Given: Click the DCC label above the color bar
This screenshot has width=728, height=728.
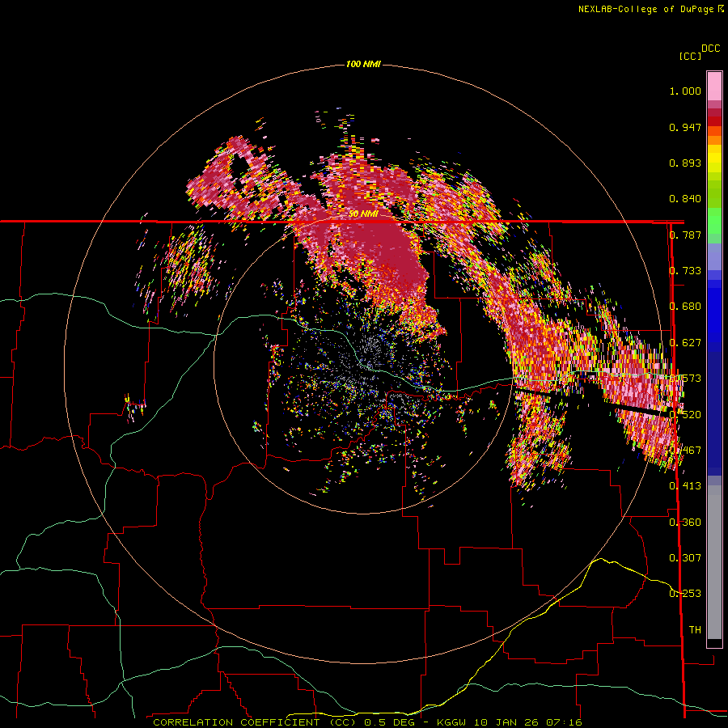Looking at the screenshot, I should point(711,49).
